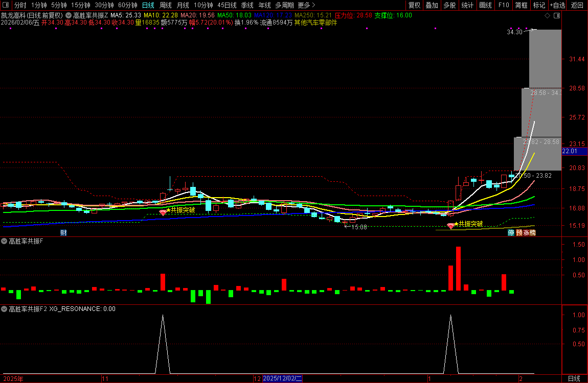588x383 pixels.
Task: Open the 高胜率共振F2 indicator dropdown
Action: coord(4,309)
